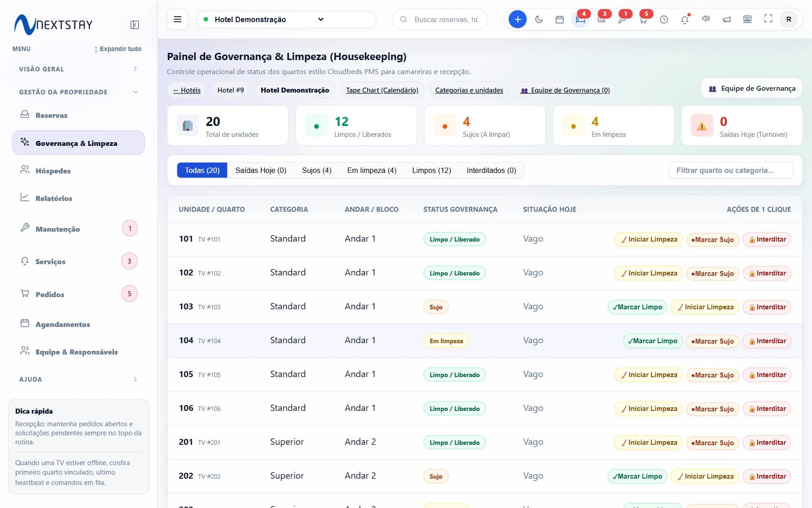Image resolution: width=812 pixels, height=508 pixels.
Task: Open the wrench maintenance icon in top toolbar
Action: (x=622, y=19)
